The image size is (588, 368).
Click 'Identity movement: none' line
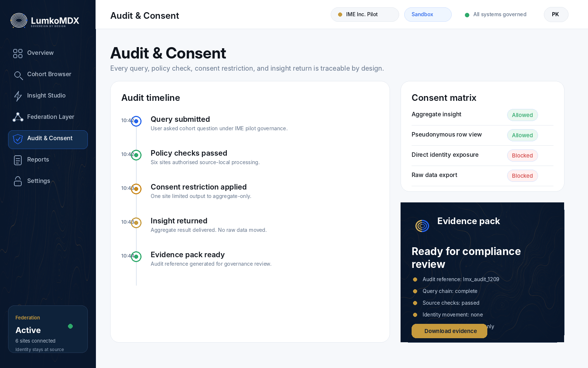click(x=453, y=315)
